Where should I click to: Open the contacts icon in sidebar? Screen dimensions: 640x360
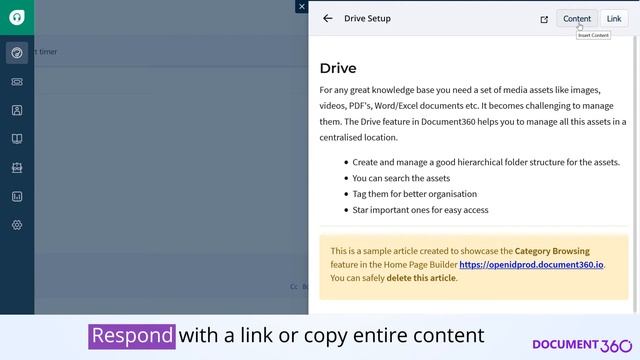click(17, 110)
